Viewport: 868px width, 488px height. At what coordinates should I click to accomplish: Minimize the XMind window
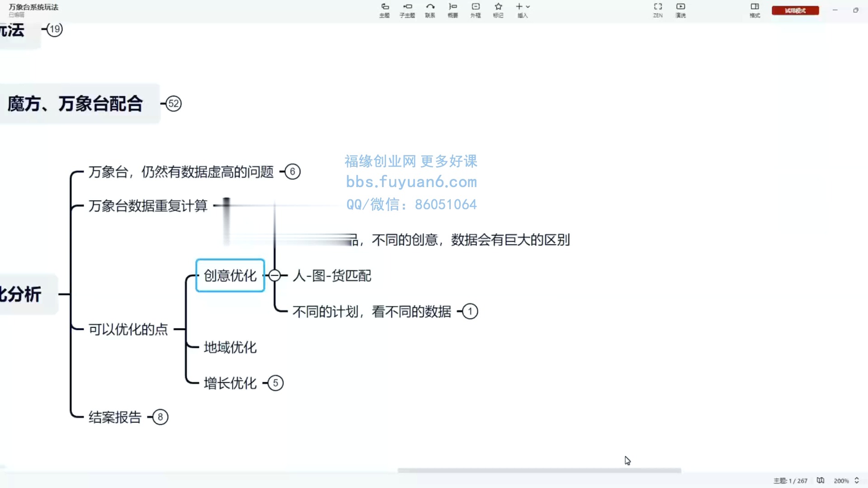(x=835, y=10)
